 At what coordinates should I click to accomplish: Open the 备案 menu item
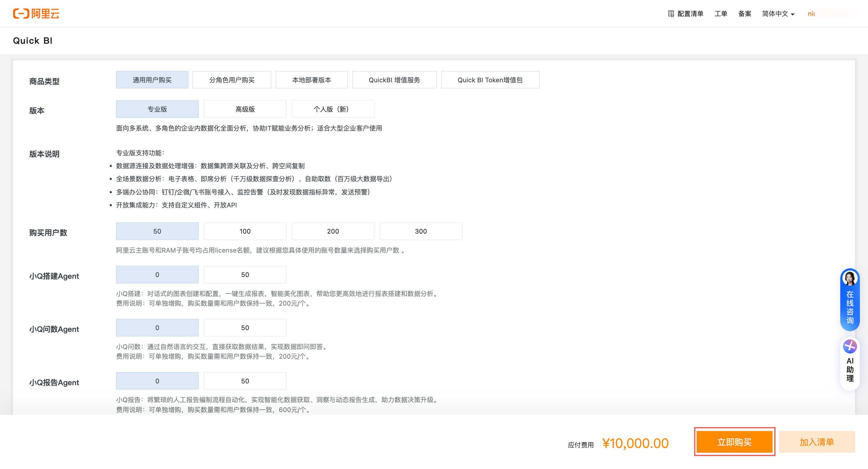coord(744,14)
